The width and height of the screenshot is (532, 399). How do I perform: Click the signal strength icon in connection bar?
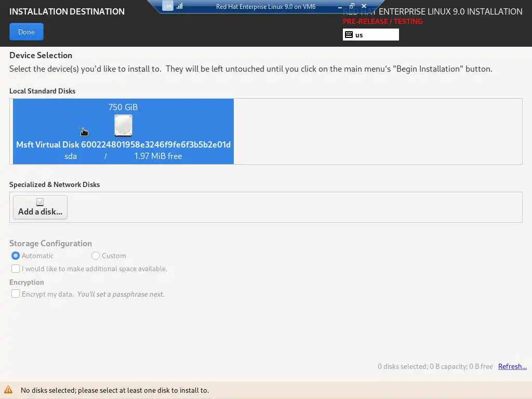pyautogui.click(x=179, y=6)
